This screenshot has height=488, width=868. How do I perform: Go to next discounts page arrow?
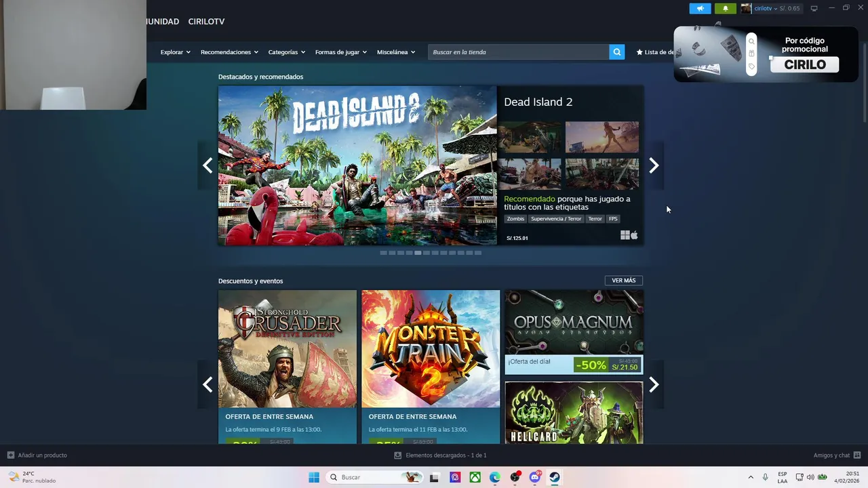point(654,384)
